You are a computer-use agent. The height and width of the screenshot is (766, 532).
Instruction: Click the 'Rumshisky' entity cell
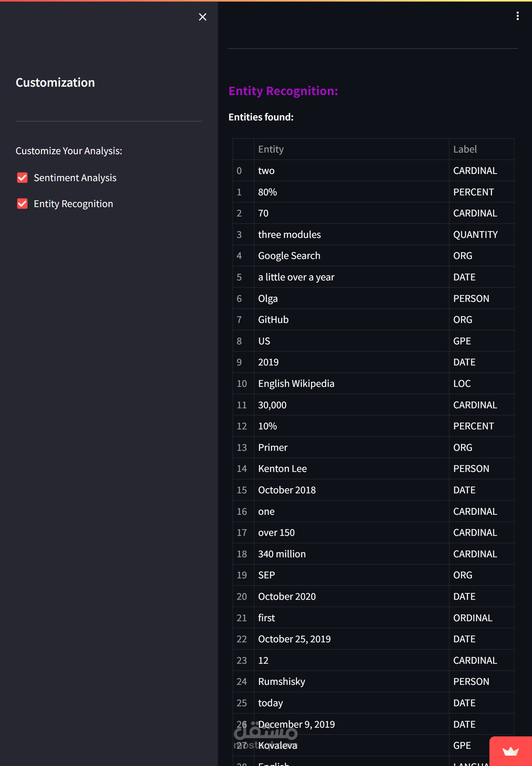pyautogui.click(x=282, y=681)
